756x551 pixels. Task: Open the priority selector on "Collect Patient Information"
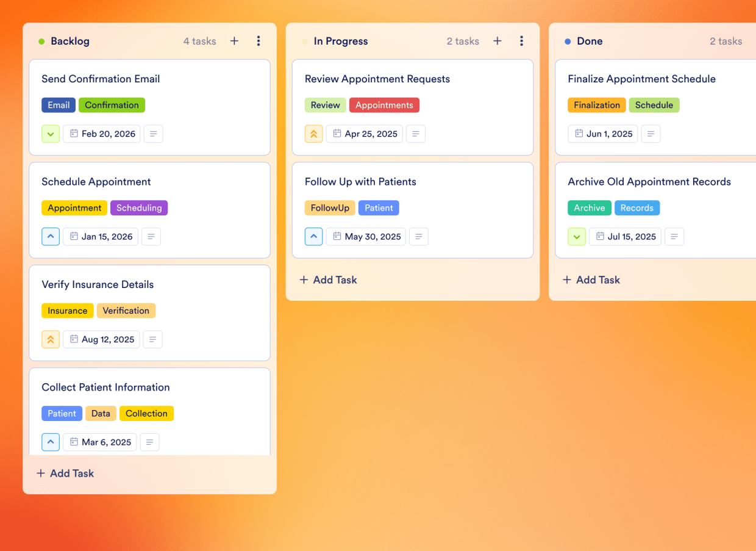[x=51, y=442]
